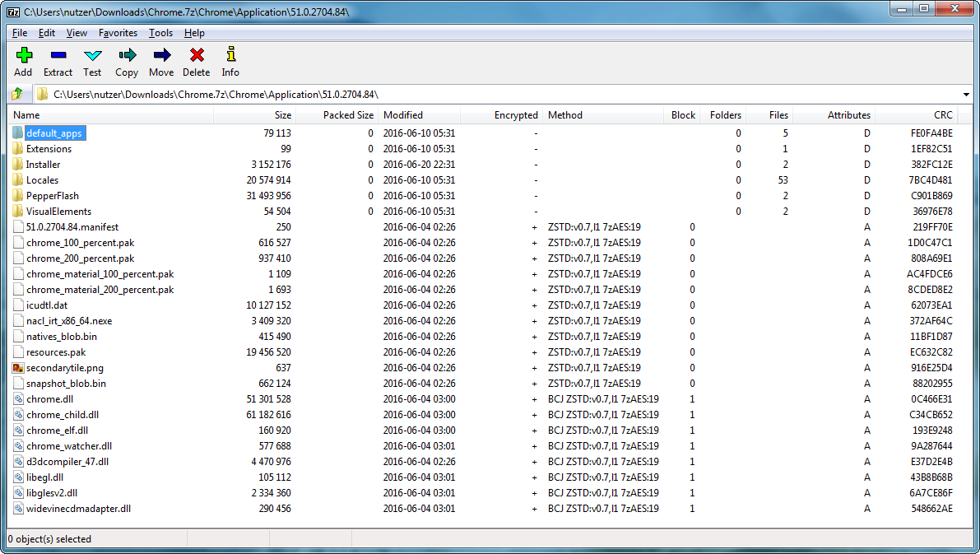Image resolution: width=980 pixels, height=554 pixels.
Task: Select the nacl_irt_x86_64.nexe file name
Action: [x=69, y=321]
